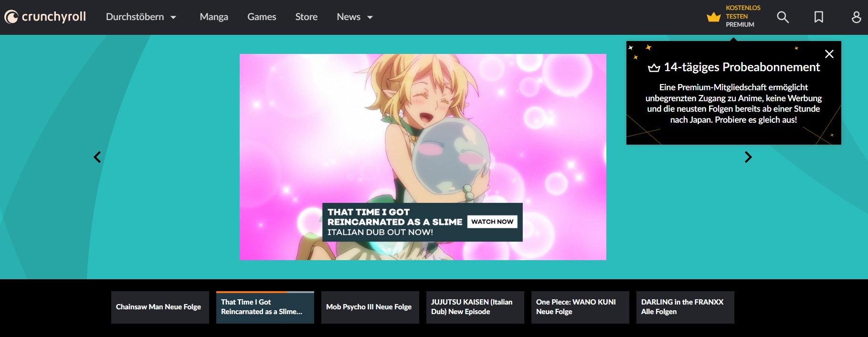Open the search magnifier icon
868x337 pixels.
783,17
